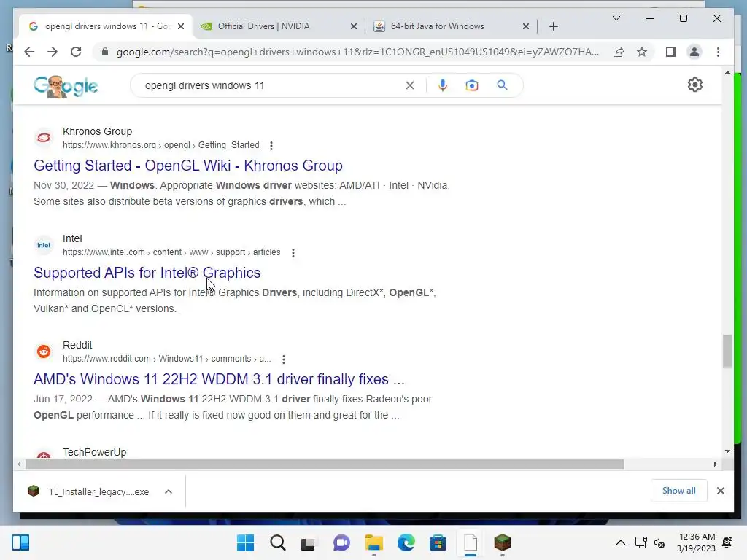Viewport: 747px width, 560px height.
Task: Clear the Google search box text
Action: [x=410, y=85]
